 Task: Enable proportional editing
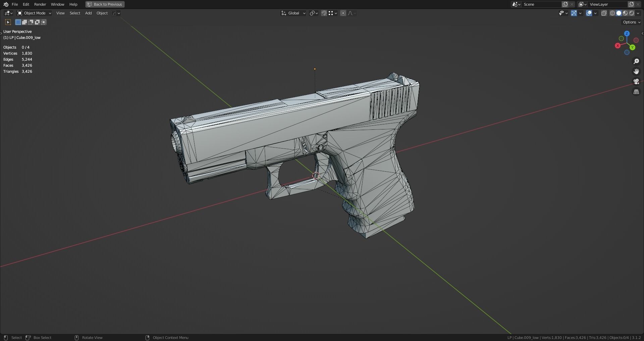(343, 13)
